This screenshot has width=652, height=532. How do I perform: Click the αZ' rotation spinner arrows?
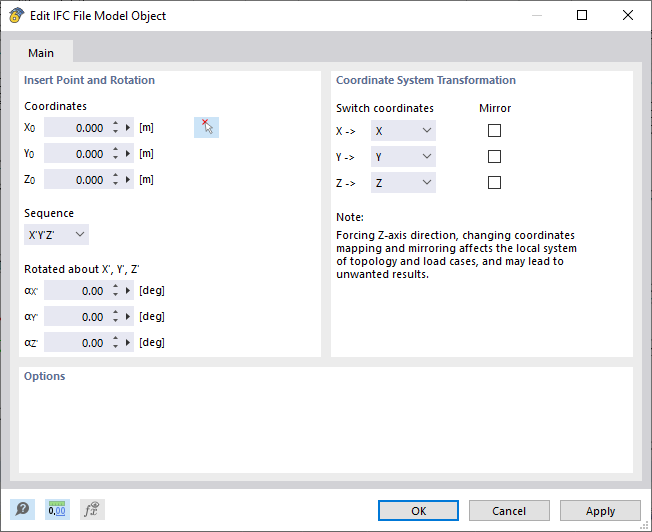tap(115, 343)
